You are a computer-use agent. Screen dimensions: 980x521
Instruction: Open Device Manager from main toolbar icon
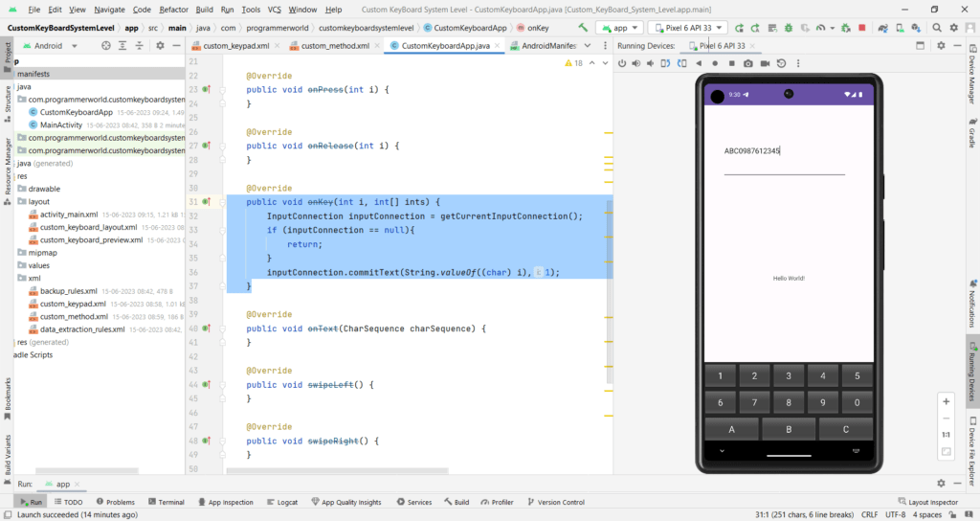[x=900, y=28]
